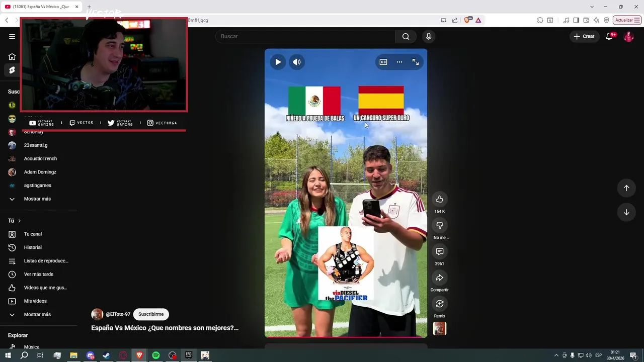Toggle the browser sidebar panel

click(576, 20)
